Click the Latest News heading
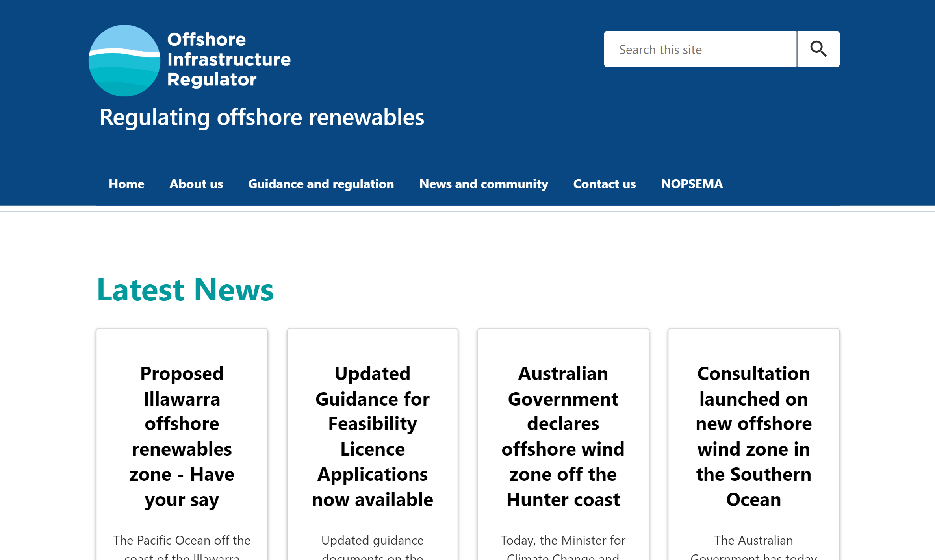This screenshot has height=560, width=935. coord(185,290)
